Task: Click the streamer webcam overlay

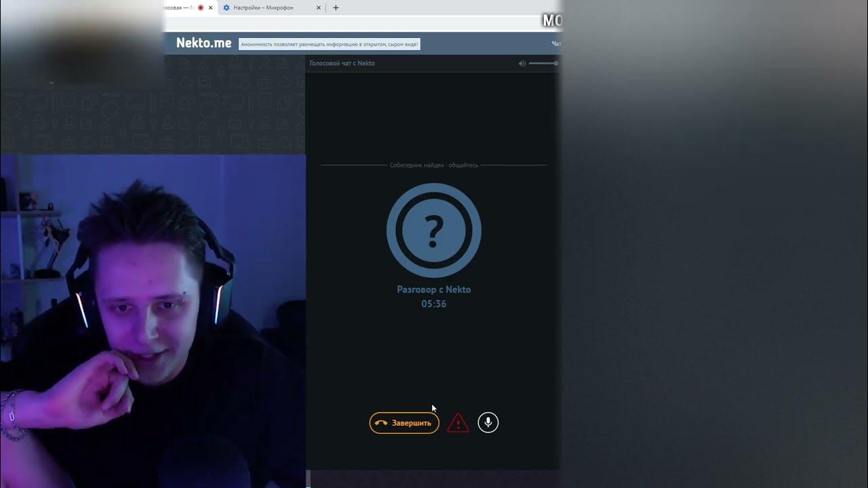Action: [x=153, y=321]
